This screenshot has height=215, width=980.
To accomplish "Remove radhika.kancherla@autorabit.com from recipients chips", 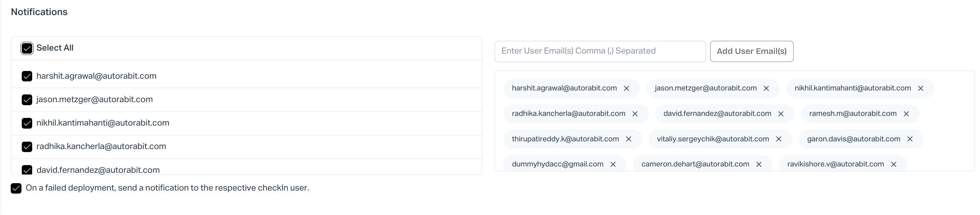I will (635, 114).
